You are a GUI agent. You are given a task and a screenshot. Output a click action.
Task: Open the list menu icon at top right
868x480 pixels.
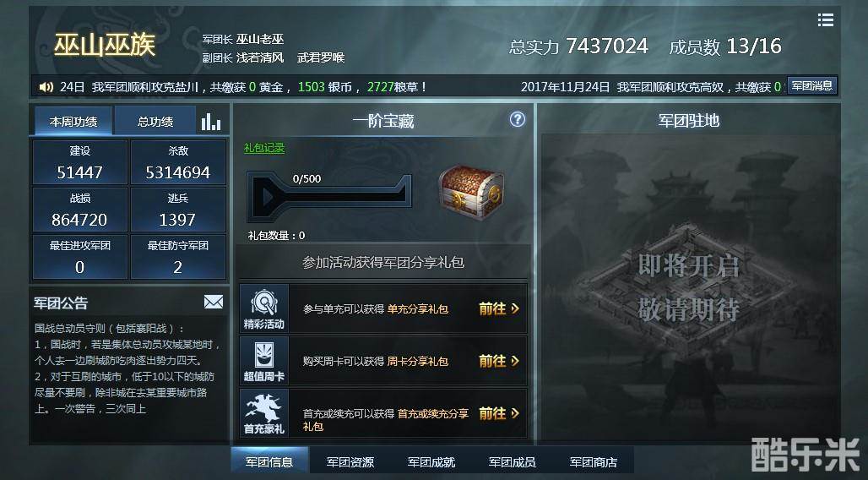tap(826, 20)
